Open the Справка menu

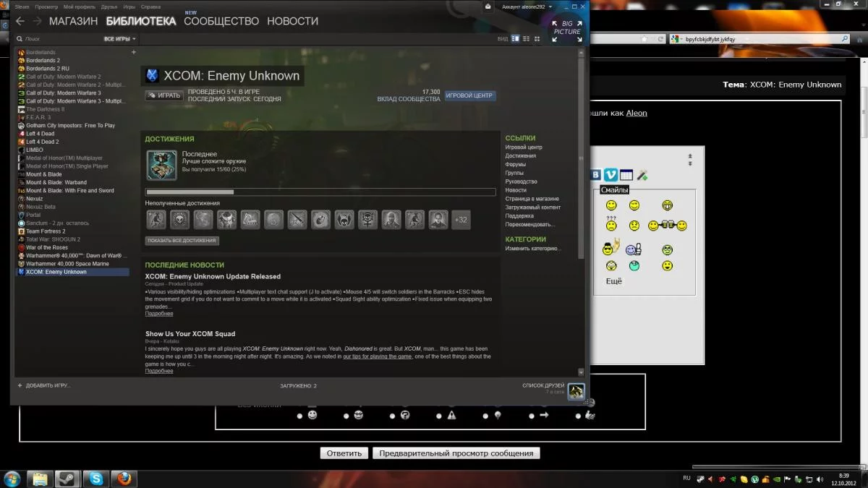(x=150, y=7)
